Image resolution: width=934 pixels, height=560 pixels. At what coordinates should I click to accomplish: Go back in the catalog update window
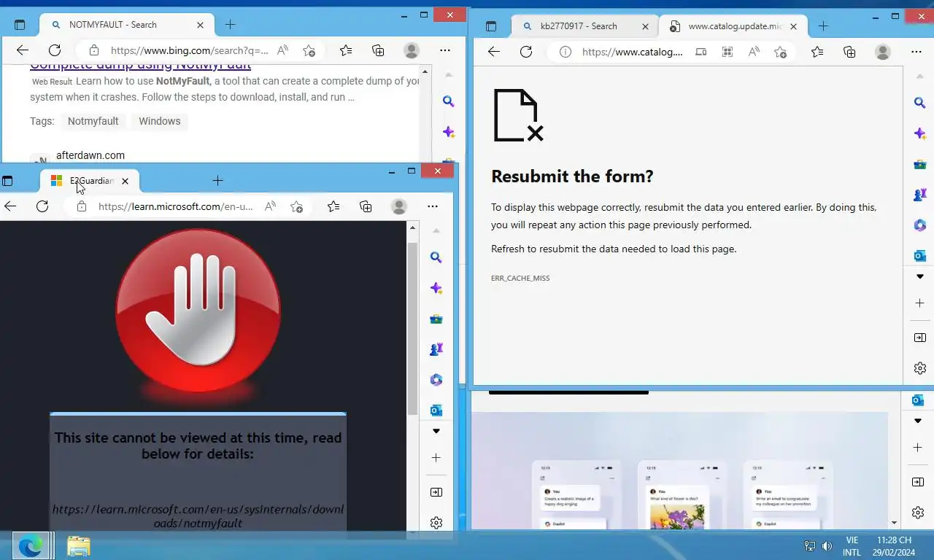coord(494,51)
